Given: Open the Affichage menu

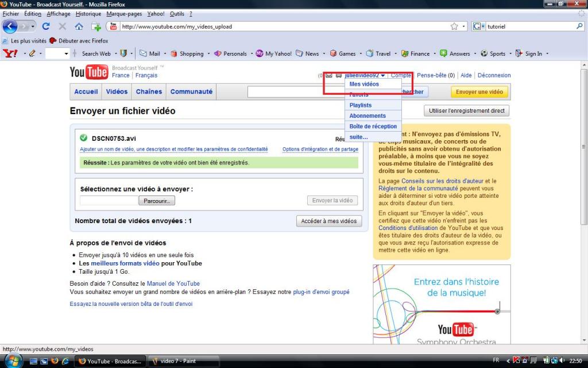Looking at the screenshot, I should [x=59, y=14].
